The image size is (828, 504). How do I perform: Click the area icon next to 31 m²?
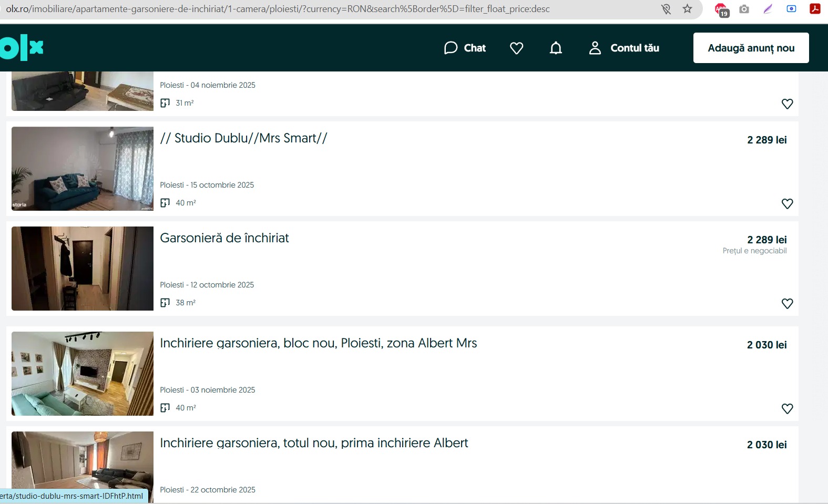click(x=165, y=103)
